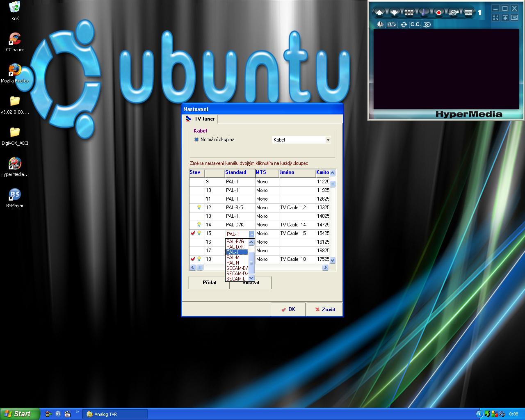Click the scheduled recording clock icon
Image resolution: width=525 pixels, height=420 pixels.
point(454,13)
